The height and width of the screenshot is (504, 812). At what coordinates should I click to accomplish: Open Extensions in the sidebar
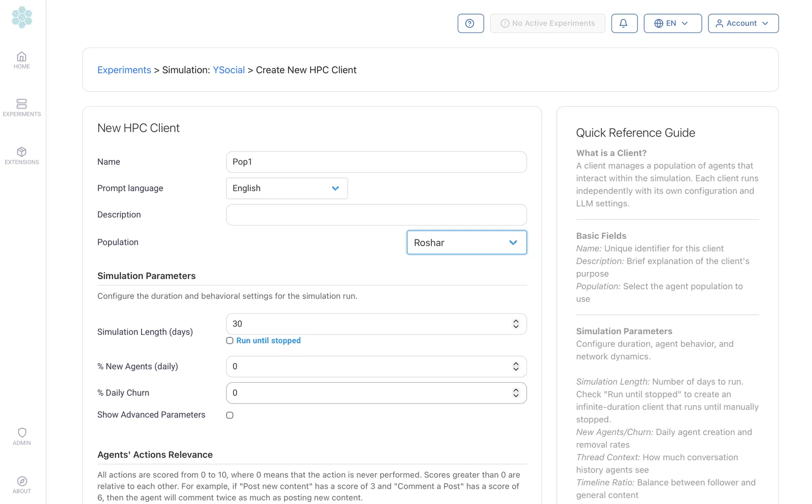click(22, 156)
